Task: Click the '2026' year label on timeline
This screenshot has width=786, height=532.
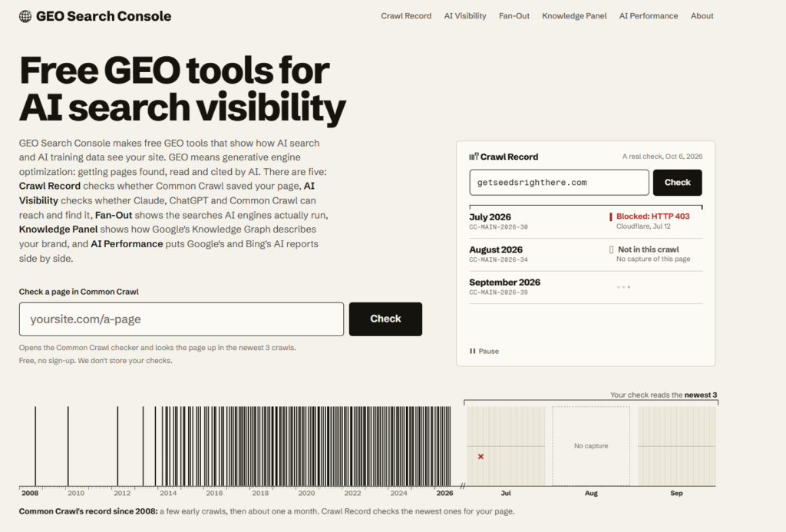Action: coord(444,494)
